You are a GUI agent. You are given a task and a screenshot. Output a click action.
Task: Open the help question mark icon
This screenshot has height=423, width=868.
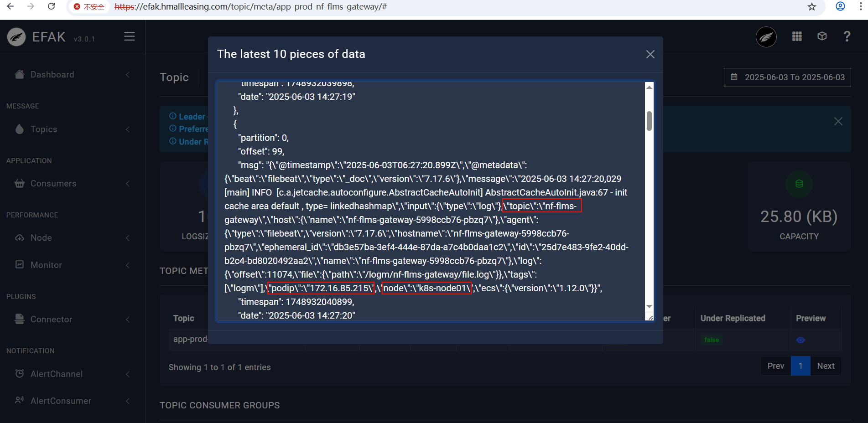coord(847,36)
